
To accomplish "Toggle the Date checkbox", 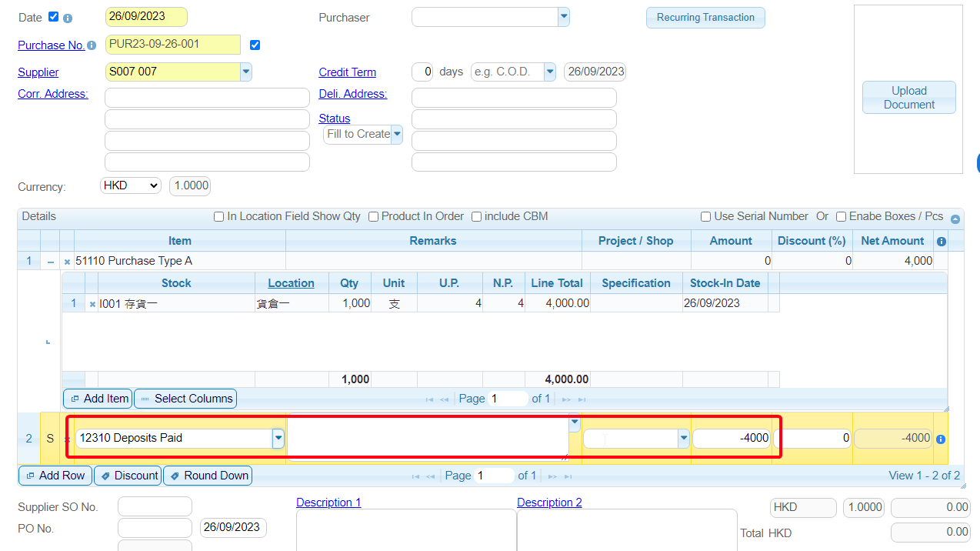I will click(53, 17).
